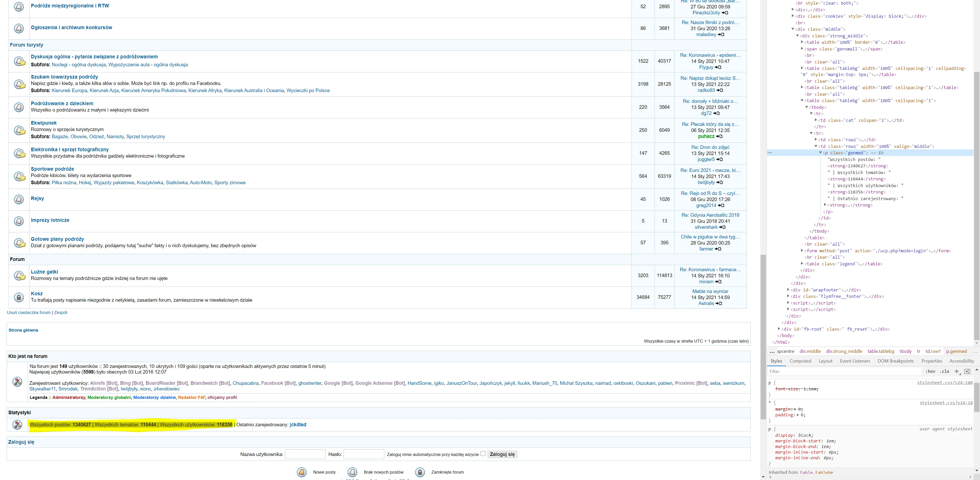Click the Luźne gatki forum folder icon
Viewport: 980px width, 480px height.
coord(19,275)
